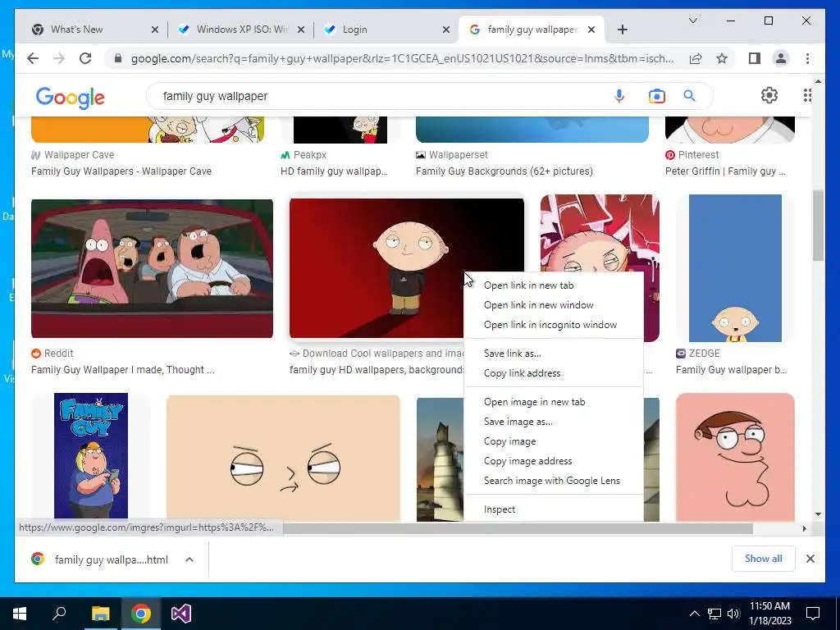Open Peakpx HD family guy link

334,171
